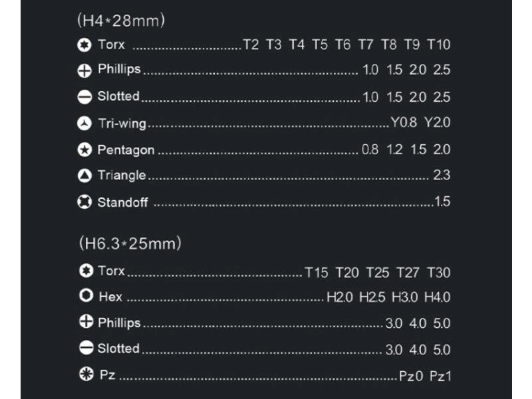Screen dimensions: 532x399
Task: Click the Slotted icon under H6.3*25mm
Action: point(86,348)
